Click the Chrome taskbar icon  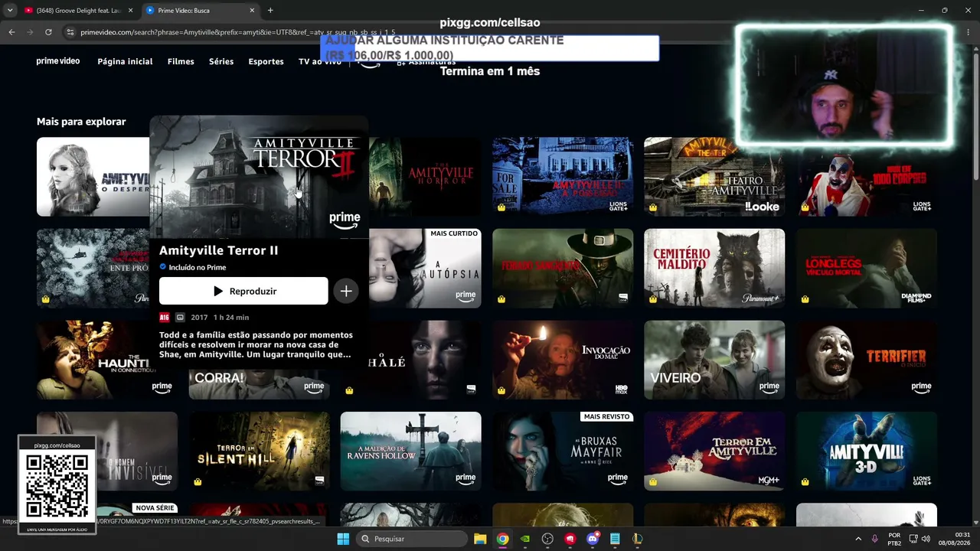point(502,539)
